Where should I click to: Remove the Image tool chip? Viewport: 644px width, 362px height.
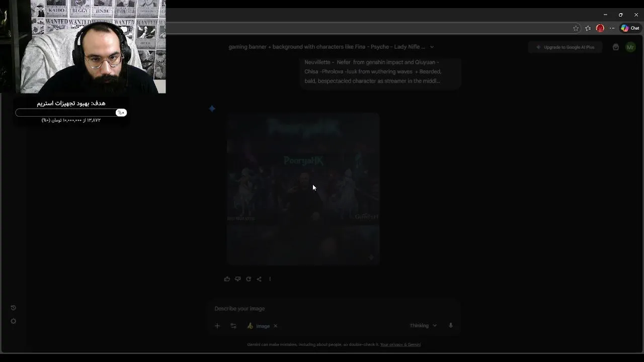(275, 326)
